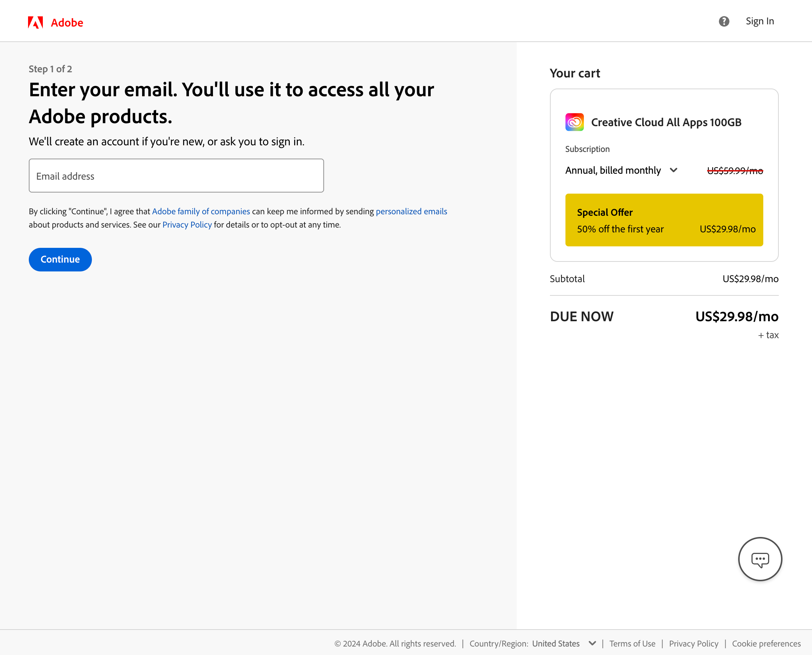812x655 pixels.
Task: Open the help question mark icon
Action: pyautogui.click(x=724, y=21)
